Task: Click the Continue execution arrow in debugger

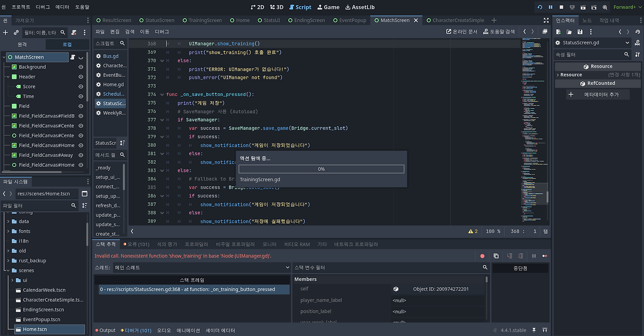Action: tap(545, 256)
